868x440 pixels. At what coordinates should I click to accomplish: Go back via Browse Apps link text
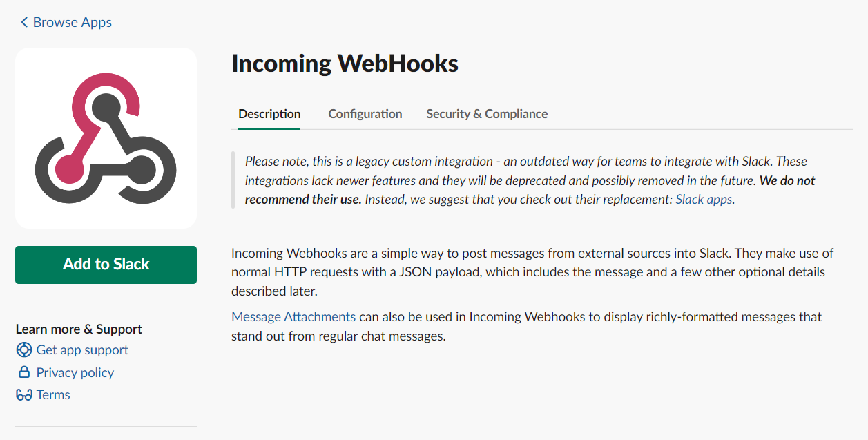tap(73, 22)
